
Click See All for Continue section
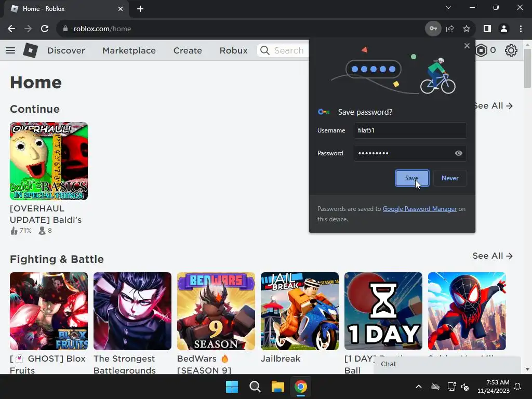point(494,106)
